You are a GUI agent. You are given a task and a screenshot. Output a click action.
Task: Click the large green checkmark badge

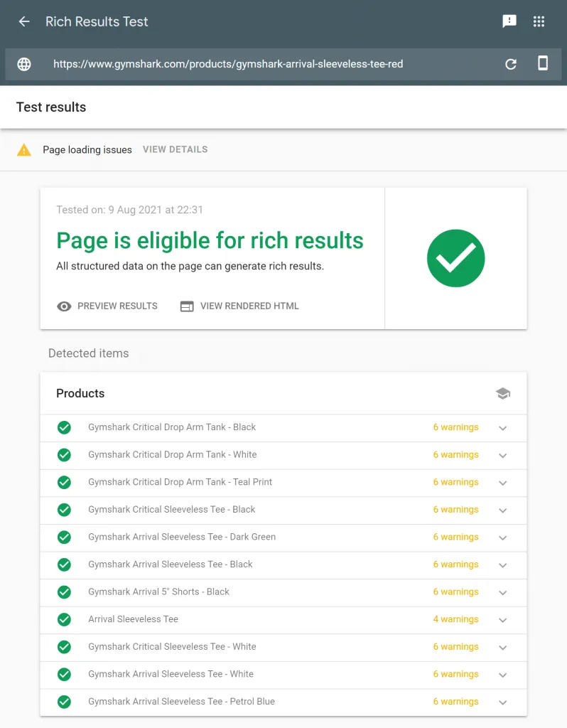point(455,258)
